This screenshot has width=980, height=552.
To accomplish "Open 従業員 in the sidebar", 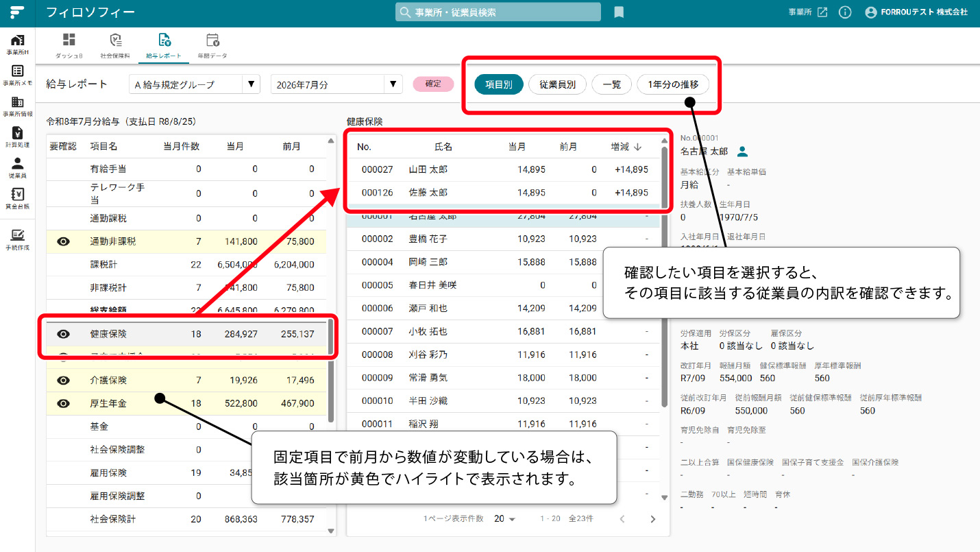I will coord(18,168).
